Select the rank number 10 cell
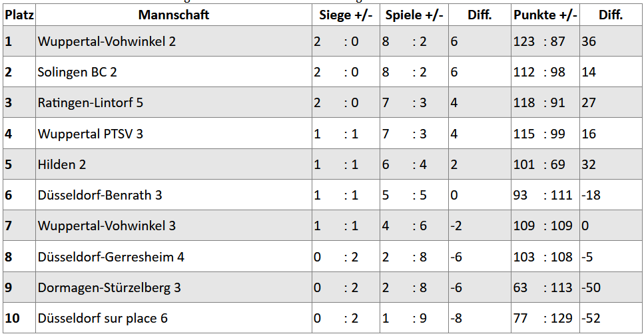Screen dimensions: 644x334 pos(19,318)
